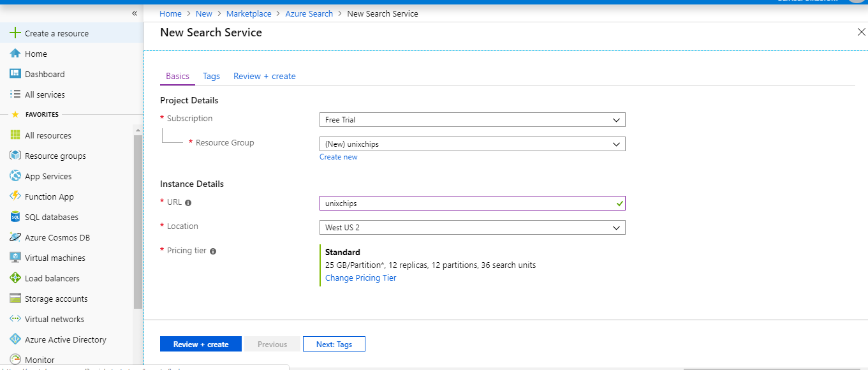Click the info icon next to Pricing tier
This screenshot has height=370, width=868.
click(213, 251)
